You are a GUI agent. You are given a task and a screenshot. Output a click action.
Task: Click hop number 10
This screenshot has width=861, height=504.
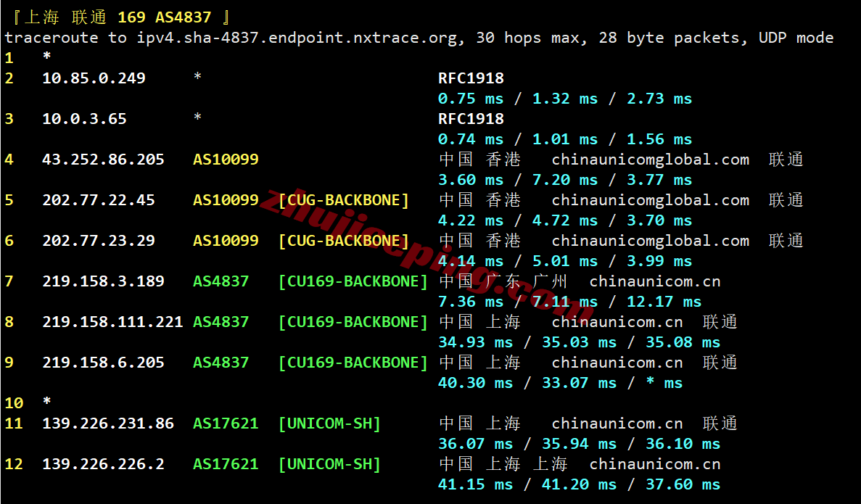point(14,403)
